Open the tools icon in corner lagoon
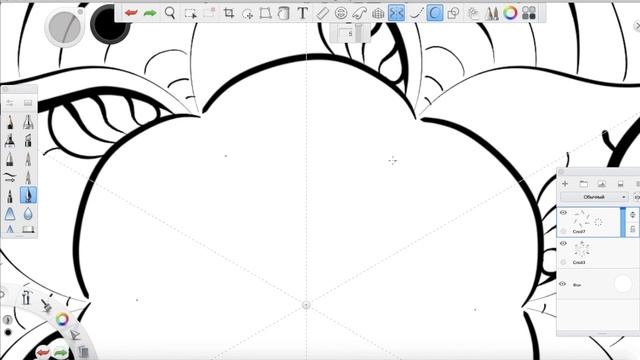This screenshot has height=360, width=640. tap(27, 297)
